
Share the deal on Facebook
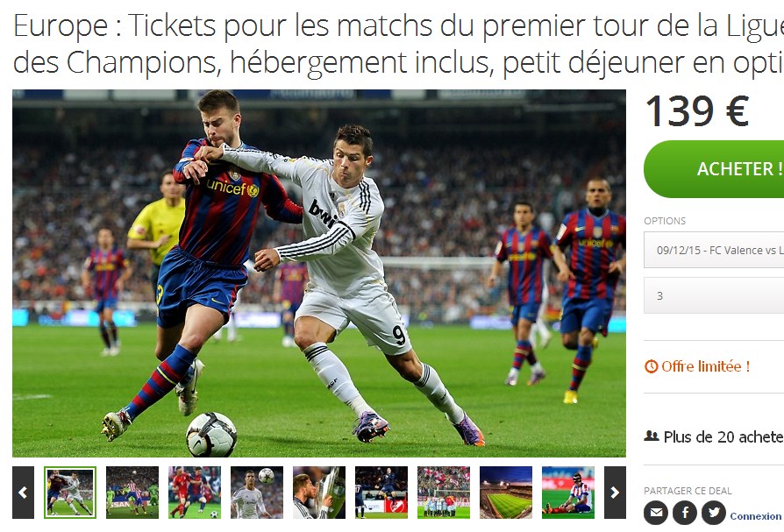point(685,513)
